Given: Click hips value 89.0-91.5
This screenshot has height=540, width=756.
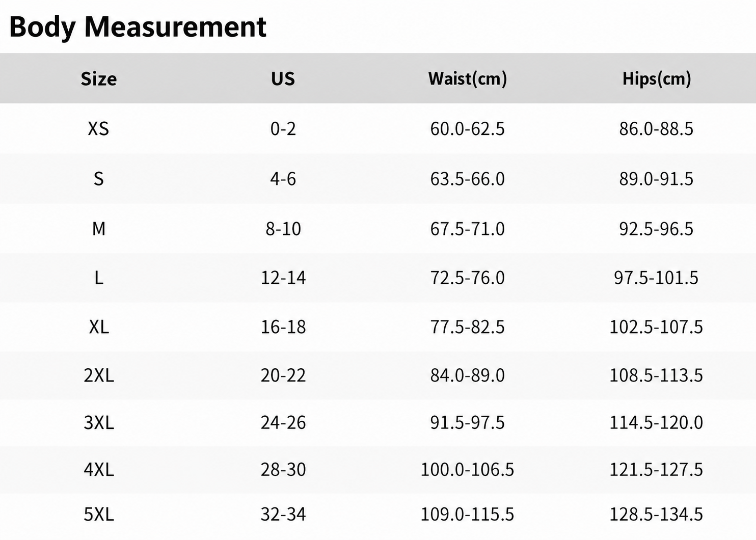Looking at the screenshot, I should coord(656,179).
